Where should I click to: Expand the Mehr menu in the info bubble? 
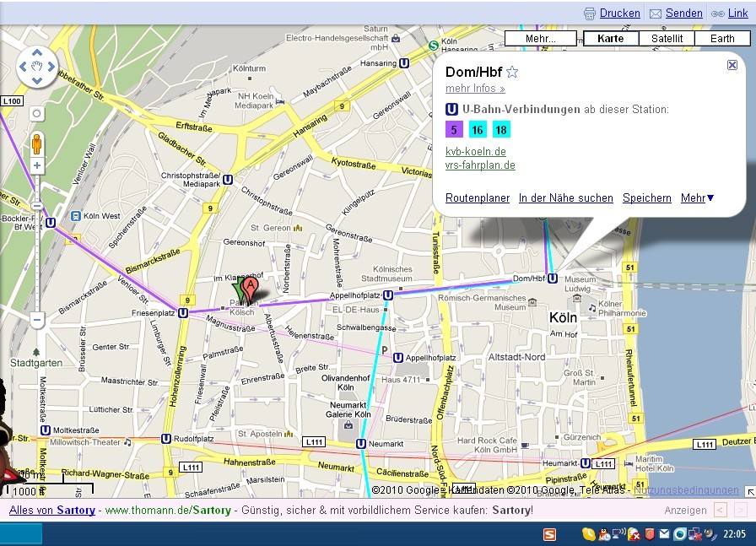(x=697, y=197)
